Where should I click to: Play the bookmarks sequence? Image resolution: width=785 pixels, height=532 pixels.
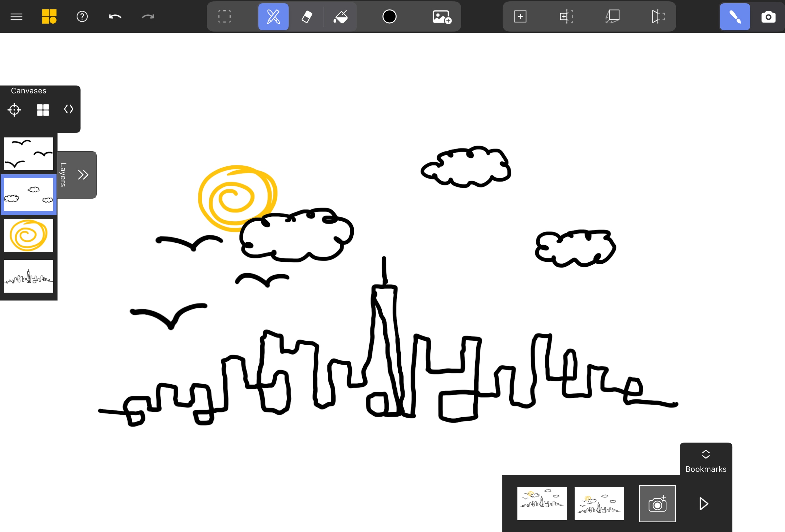pyautogui.click(x=703, y=504)
